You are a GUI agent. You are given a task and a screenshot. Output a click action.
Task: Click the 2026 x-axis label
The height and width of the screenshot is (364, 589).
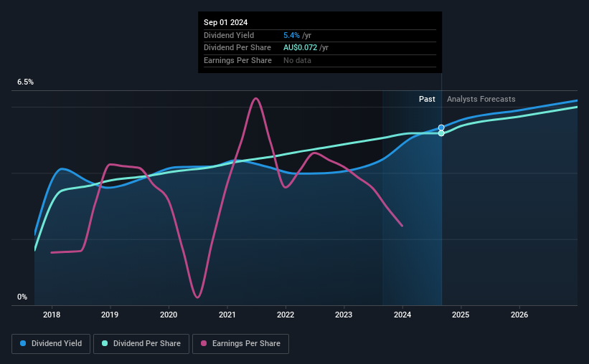coord(519,315)
